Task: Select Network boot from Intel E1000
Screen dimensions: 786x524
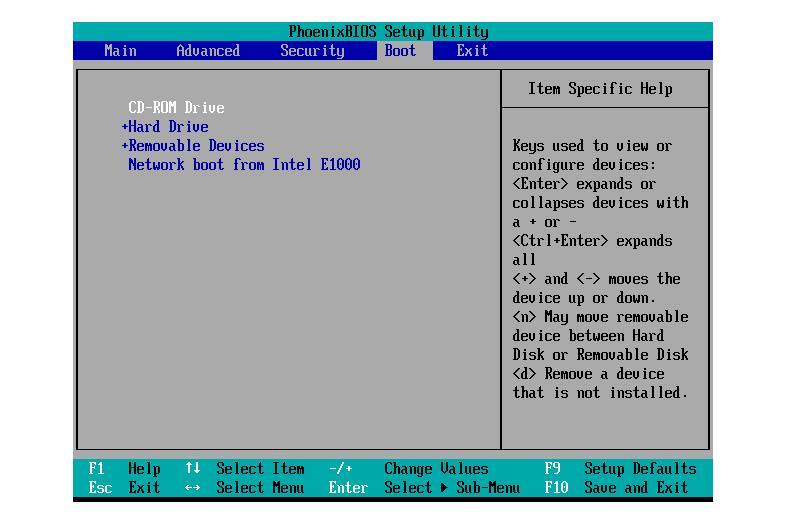Action: [x=244, y=164]
